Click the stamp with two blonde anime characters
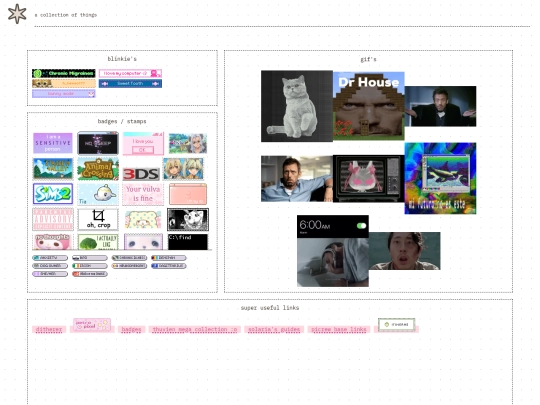The width and height of the screenshot is (540, 405). (184, 169)
